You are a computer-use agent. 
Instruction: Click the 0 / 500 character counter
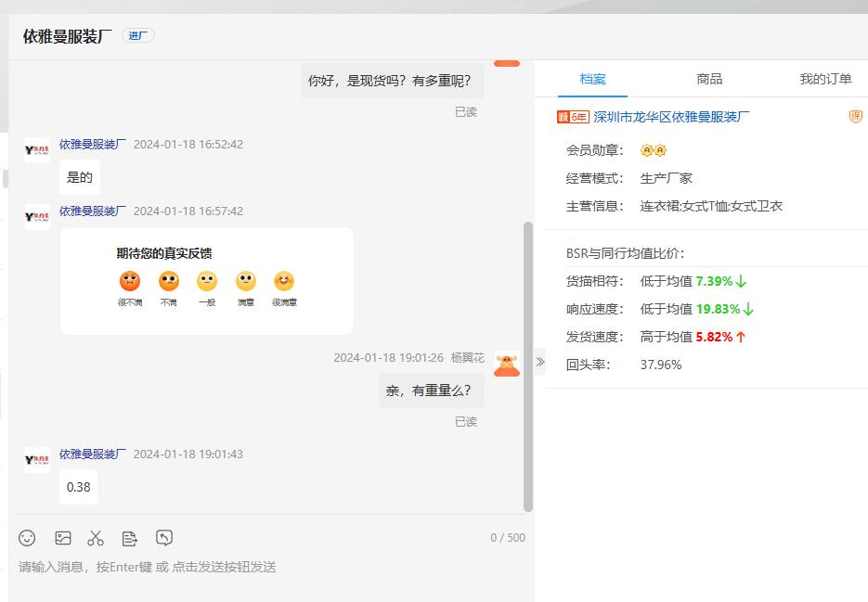click(x=508, y=537)
